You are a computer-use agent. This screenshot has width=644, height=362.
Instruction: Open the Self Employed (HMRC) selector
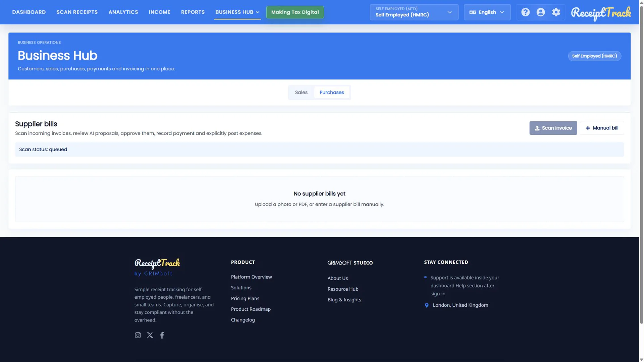point(414,12)
